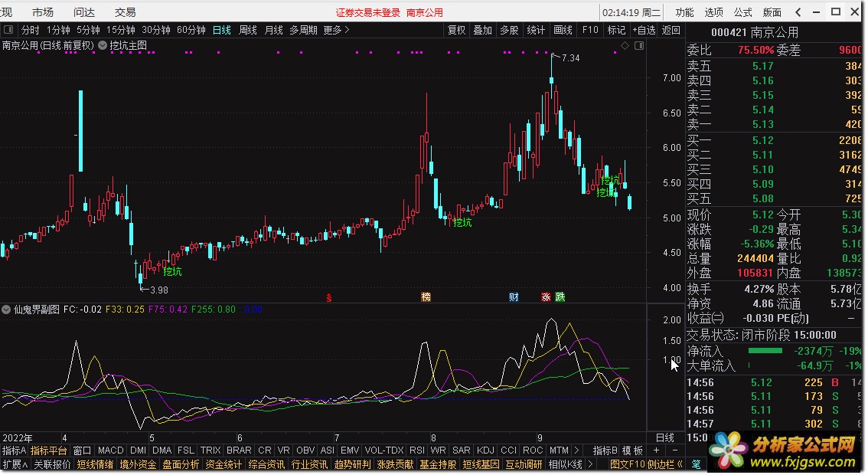Click the back arrow in the title bar

(798, 12)
